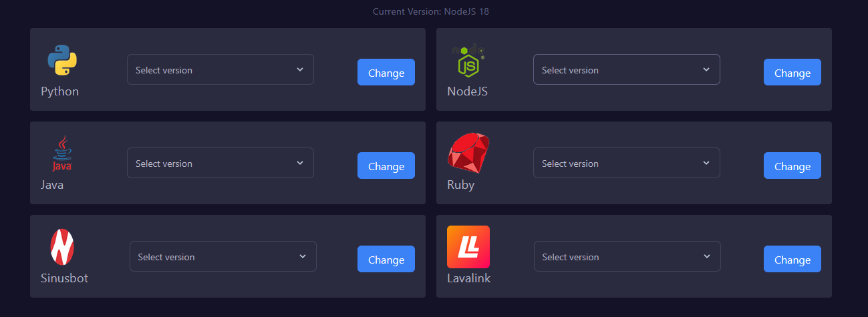
Task: Click the Sinusbot label text
Action: tap(64, 278)
